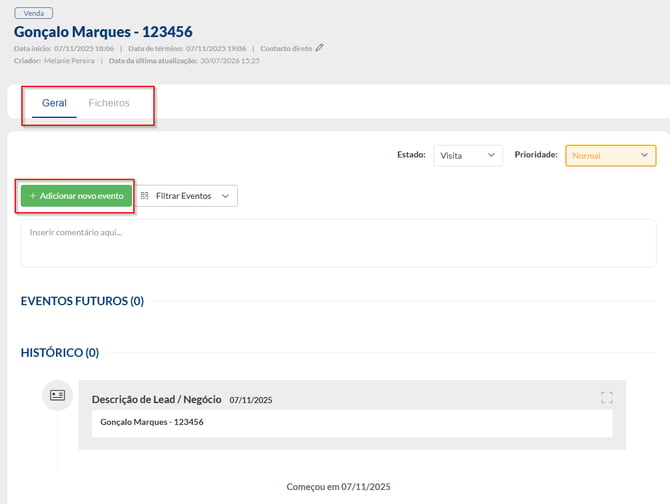The width and height of the screenshot is (670, 504).
Task: Click the Venda tag badge
Action: (34, 13)
